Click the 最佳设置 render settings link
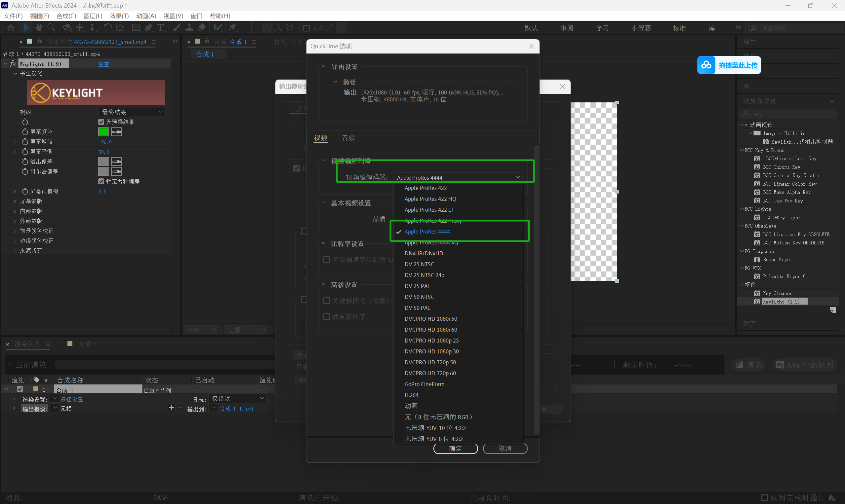Screen dimensions: 845x504 tap(72, 399)
